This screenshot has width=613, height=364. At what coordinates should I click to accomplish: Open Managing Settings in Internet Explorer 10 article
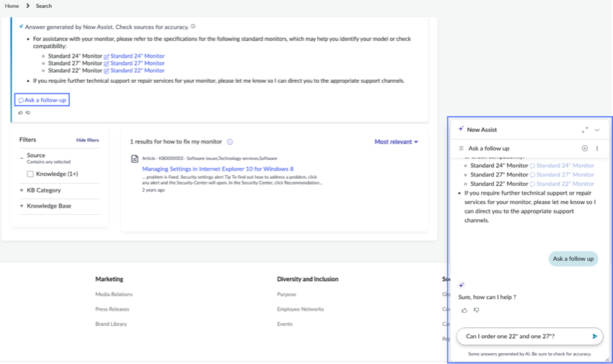pyautogui.click(x=218, y=169)
